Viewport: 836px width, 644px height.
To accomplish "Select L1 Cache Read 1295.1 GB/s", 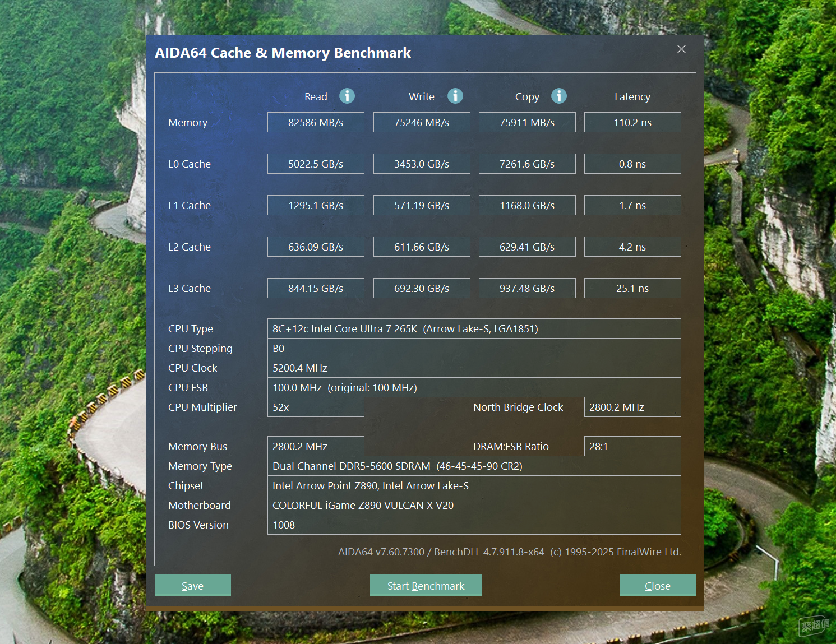I will point(316,205).
